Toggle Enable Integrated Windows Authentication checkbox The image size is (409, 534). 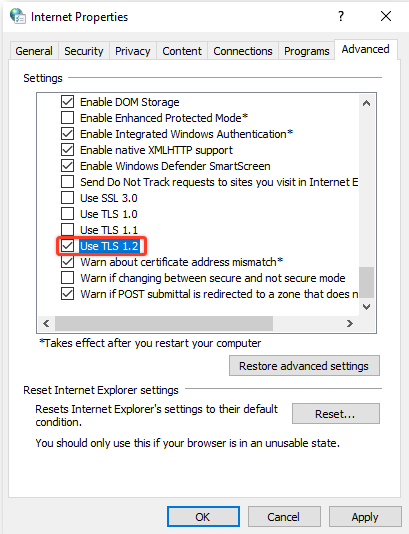coord(67,134)
